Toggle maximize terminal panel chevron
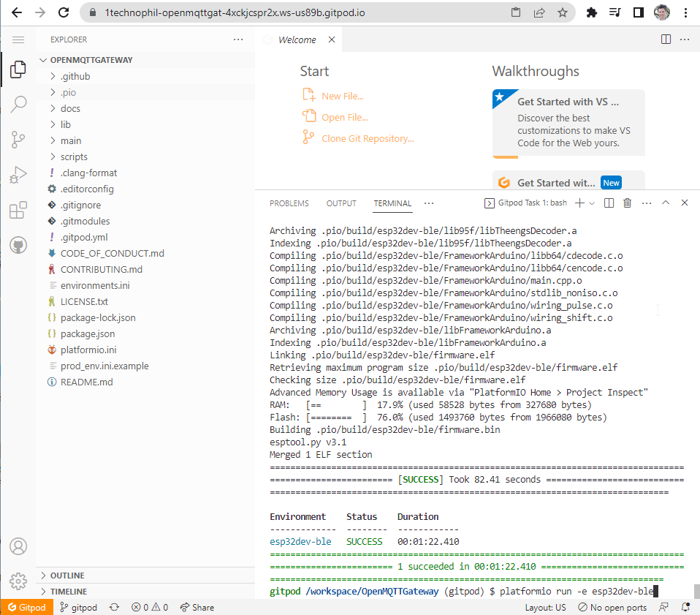 coord(666,203)
